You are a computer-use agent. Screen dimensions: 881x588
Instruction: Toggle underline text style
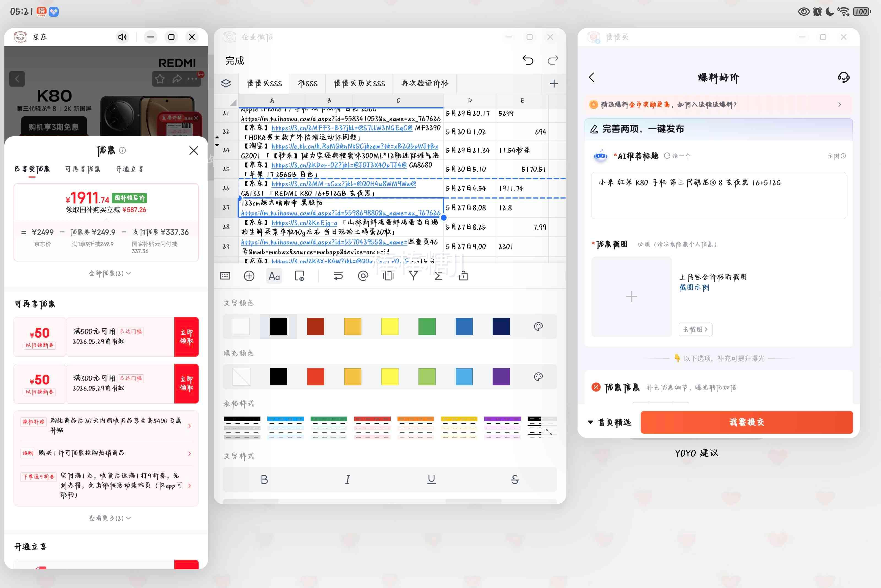pyautogui.click(x=432, y=480)
